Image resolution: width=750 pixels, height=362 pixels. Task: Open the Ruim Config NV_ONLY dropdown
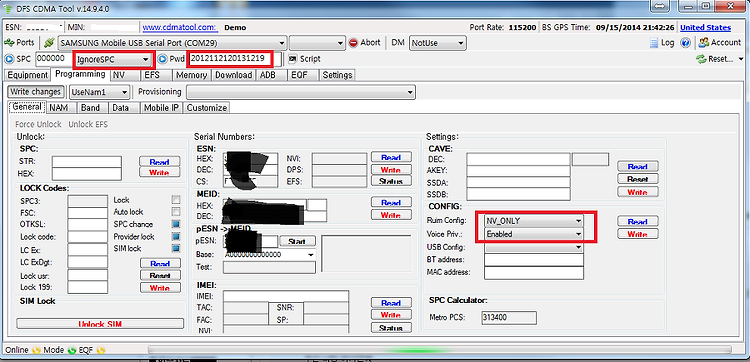534,221
